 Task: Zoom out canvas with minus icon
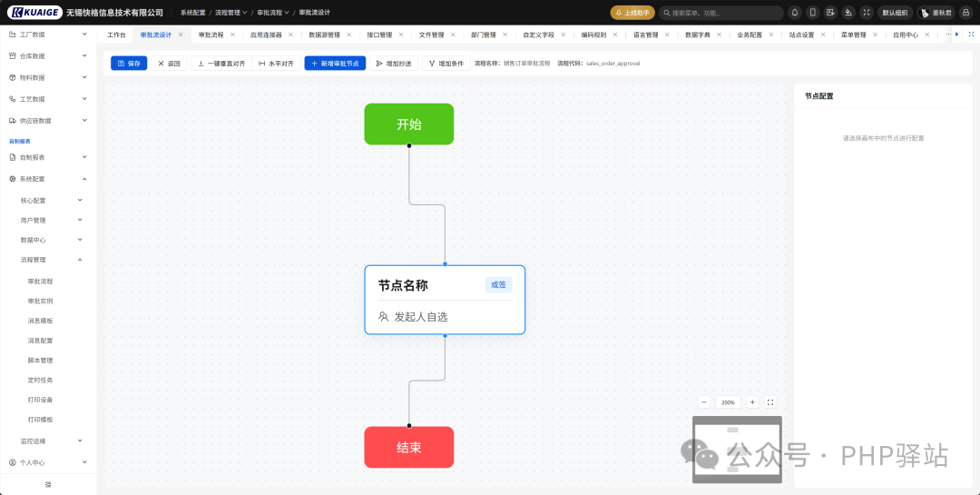pos(704,402)
